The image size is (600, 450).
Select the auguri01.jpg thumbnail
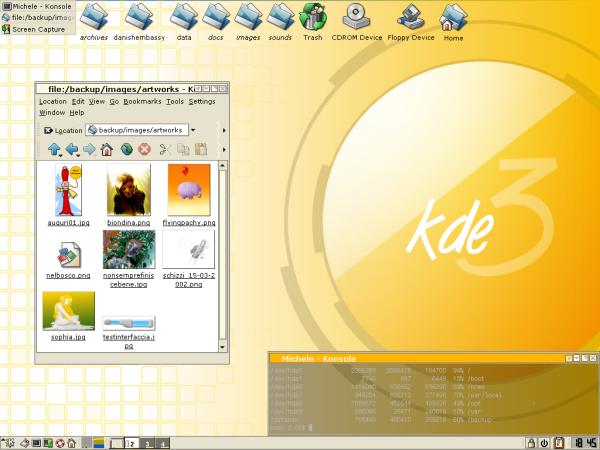(x=68, y=190)
